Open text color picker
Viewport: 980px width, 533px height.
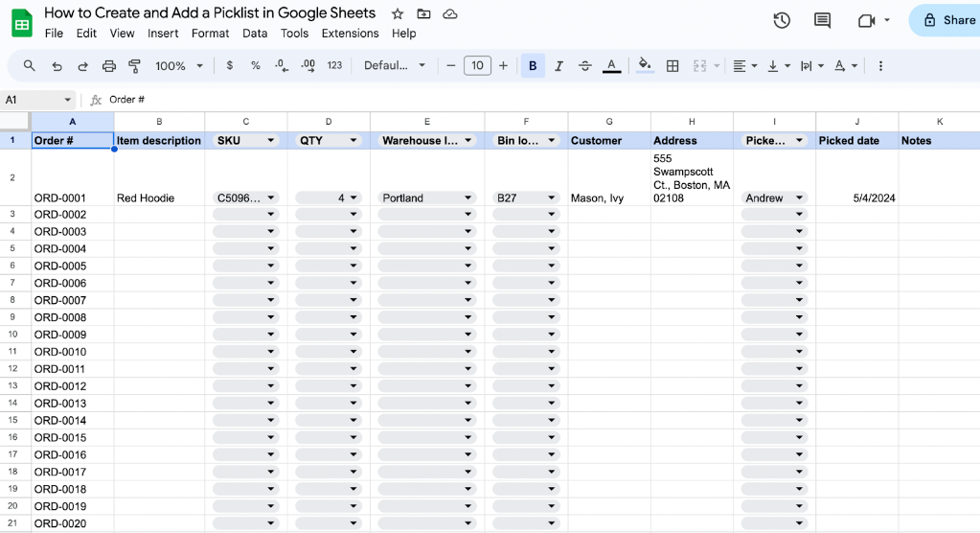click(611, 66)
